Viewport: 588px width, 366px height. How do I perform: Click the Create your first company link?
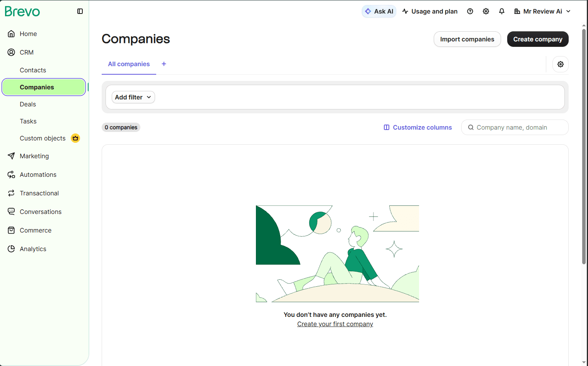point(335,324)
